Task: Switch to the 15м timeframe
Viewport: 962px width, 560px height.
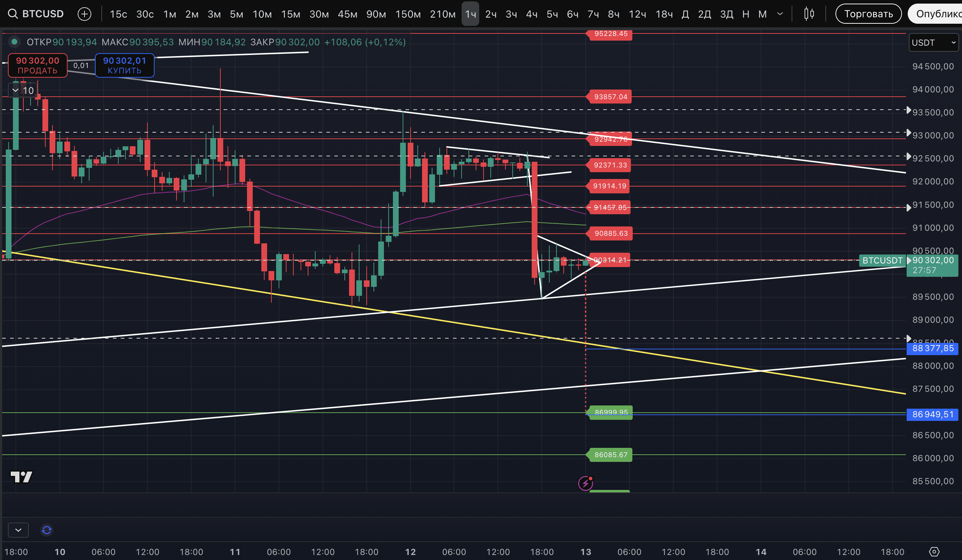Action: click(290, 14)
